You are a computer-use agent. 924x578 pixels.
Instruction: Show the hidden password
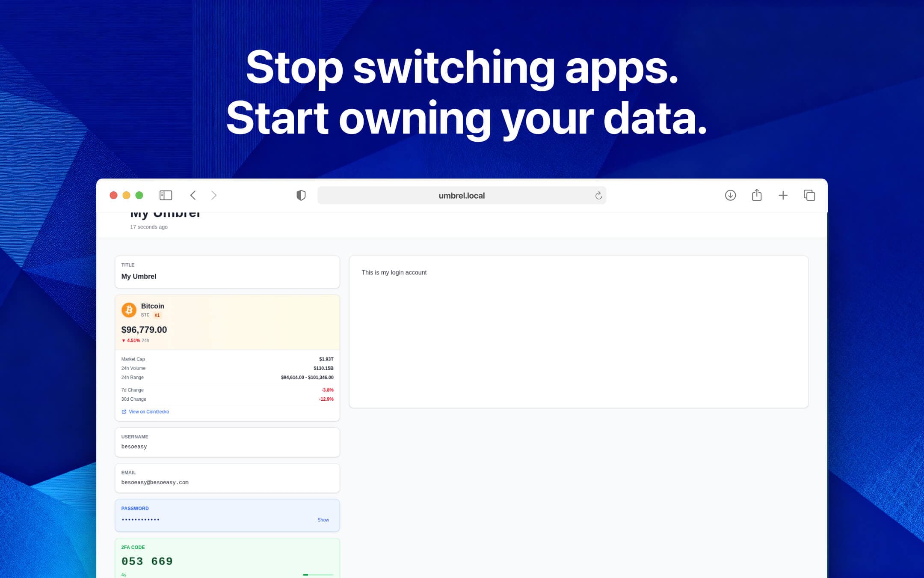(x=323, y=520)
